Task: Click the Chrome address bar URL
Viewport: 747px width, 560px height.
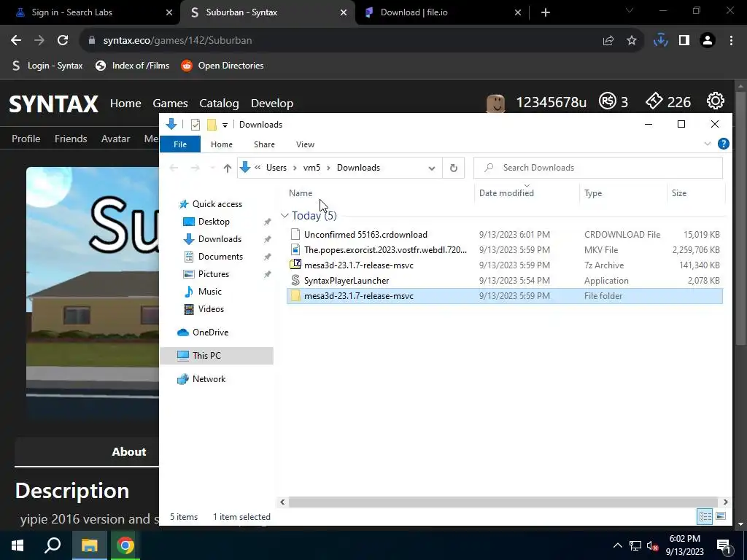Action: (178, 41)
